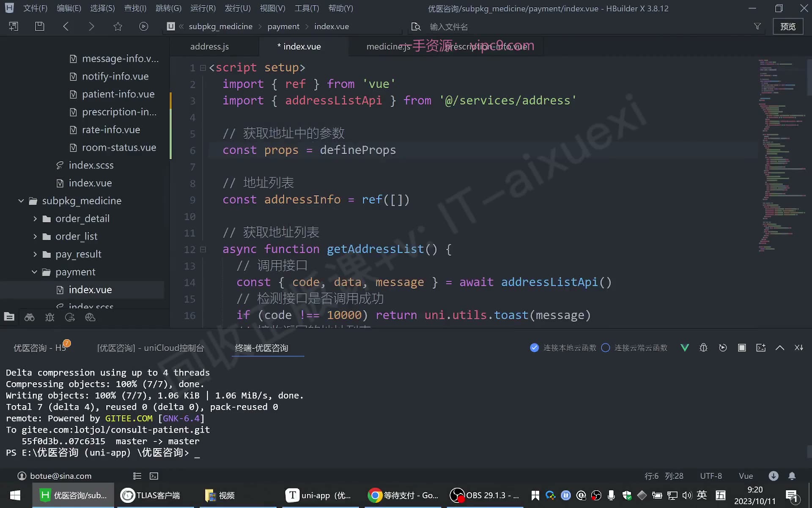Open the 运行(R) menu
Image resolution: width=812 pixels, height=508 pixels.
pos(203,8)
